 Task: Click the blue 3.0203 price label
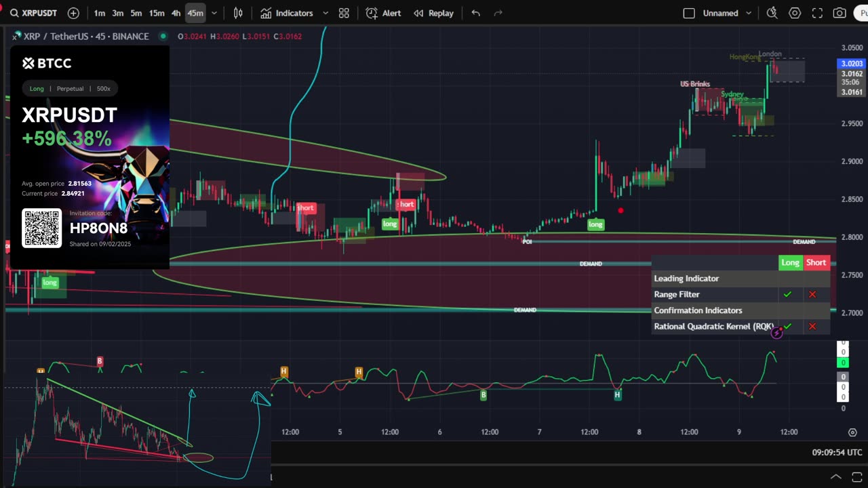(851, 63)
